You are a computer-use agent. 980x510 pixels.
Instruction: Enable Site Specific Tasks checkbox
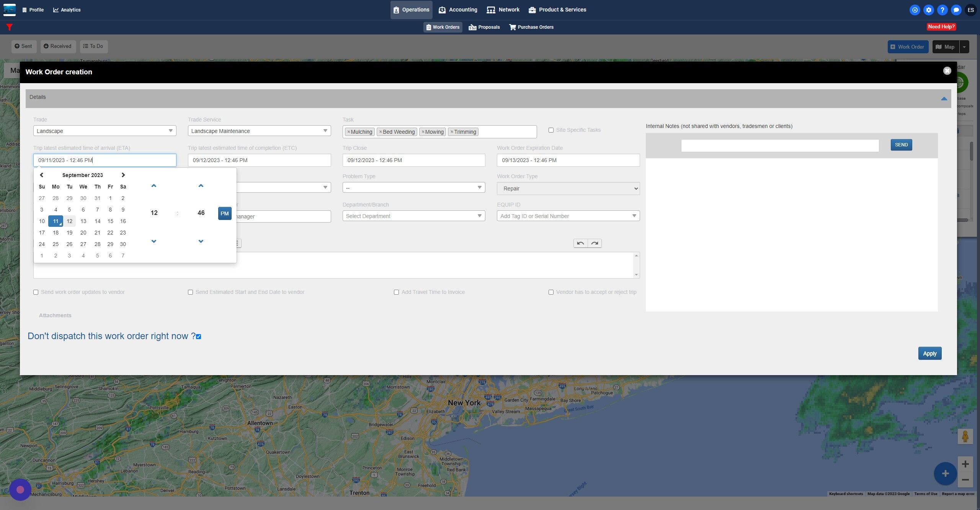[x=551, y=130]
